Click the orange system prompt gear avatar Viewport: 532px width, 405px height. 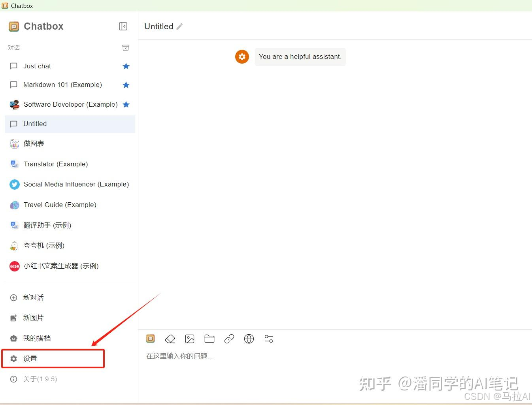(x=242, y=57)
